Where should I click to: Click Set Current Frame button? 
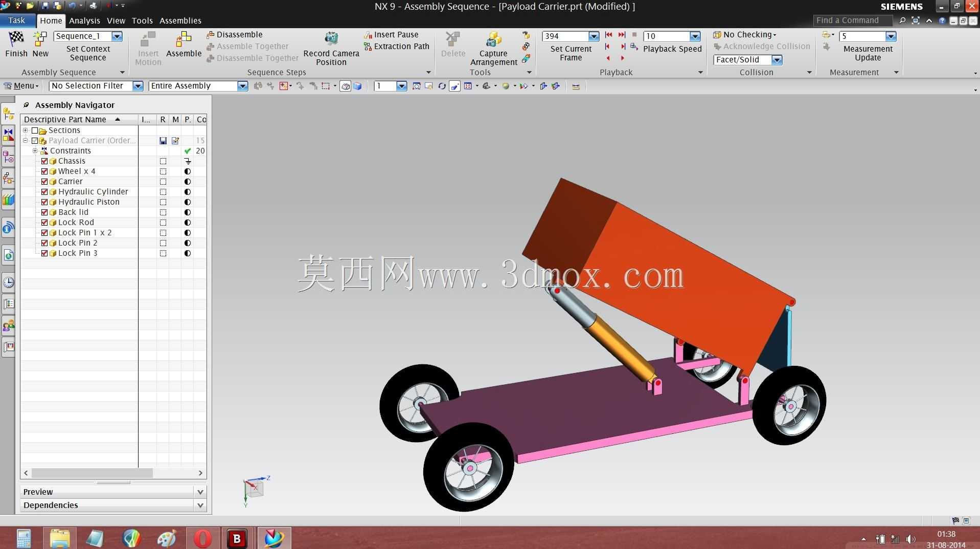click(x=571, y=53)
